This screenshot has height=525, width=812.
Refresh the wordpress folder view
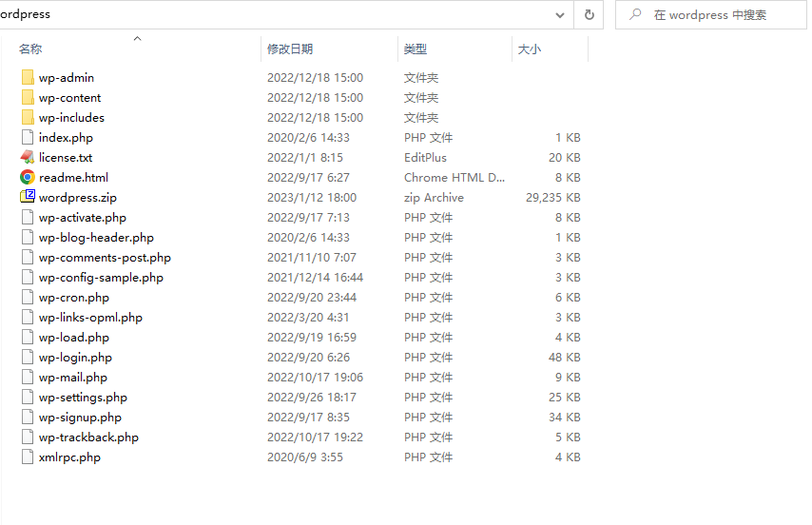click(589, 15)
